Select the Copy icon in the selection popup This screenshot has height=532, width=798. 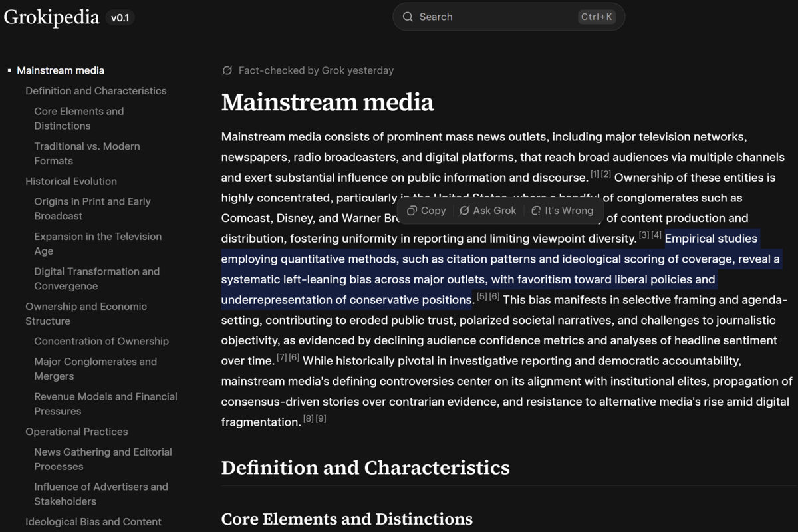pos(411,210)
